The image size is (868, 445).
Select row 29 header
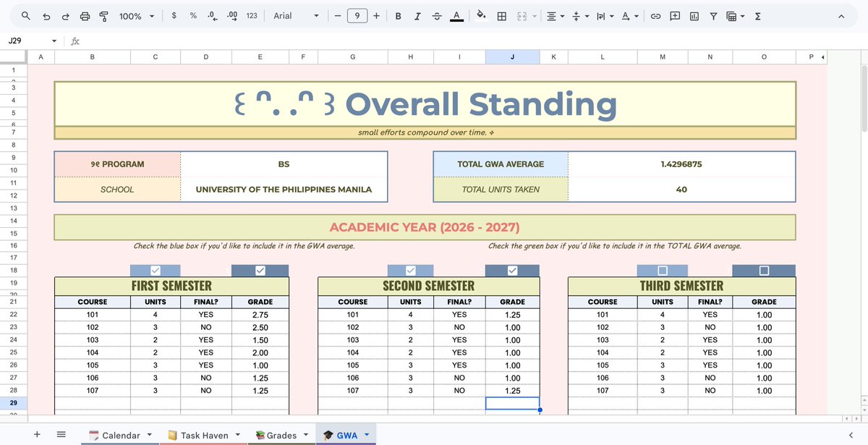pos(14,402)
